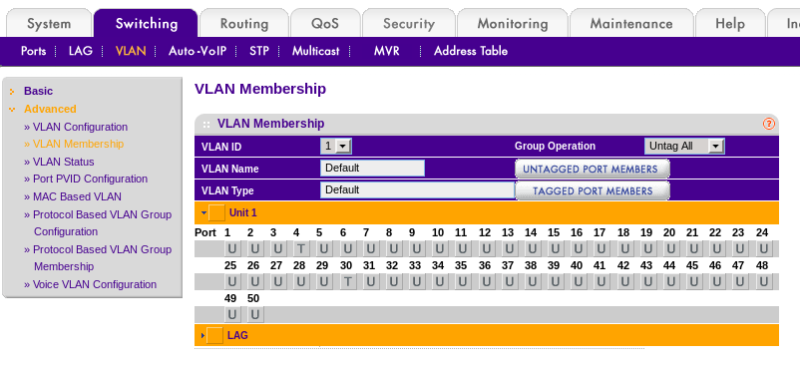
Task: Open the Group Operation dropdown
Action: click(684, 146)
